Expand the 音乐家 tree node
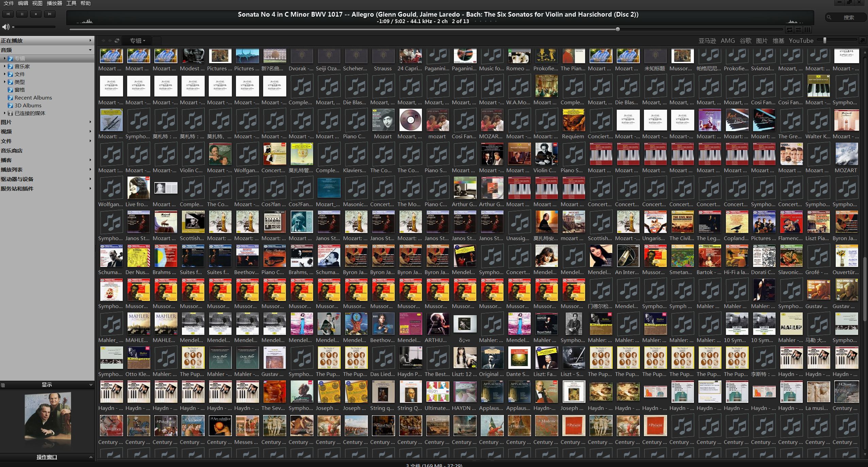 tap(4, 66)
